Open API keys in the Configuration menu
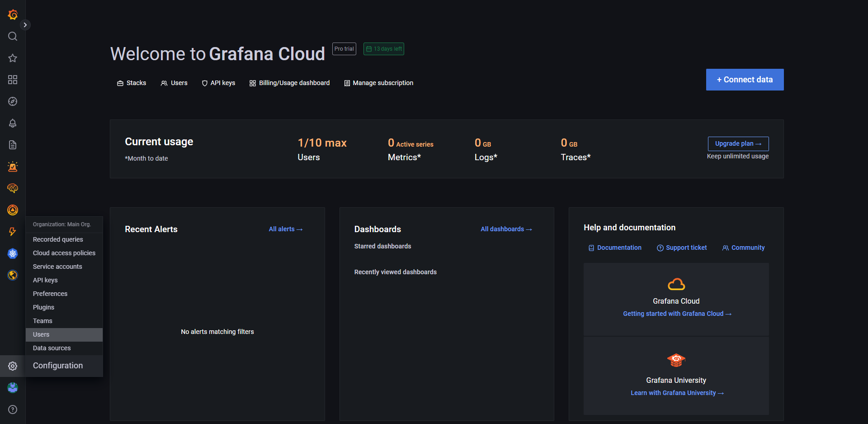The image size is (868, 424). point(64,280)
